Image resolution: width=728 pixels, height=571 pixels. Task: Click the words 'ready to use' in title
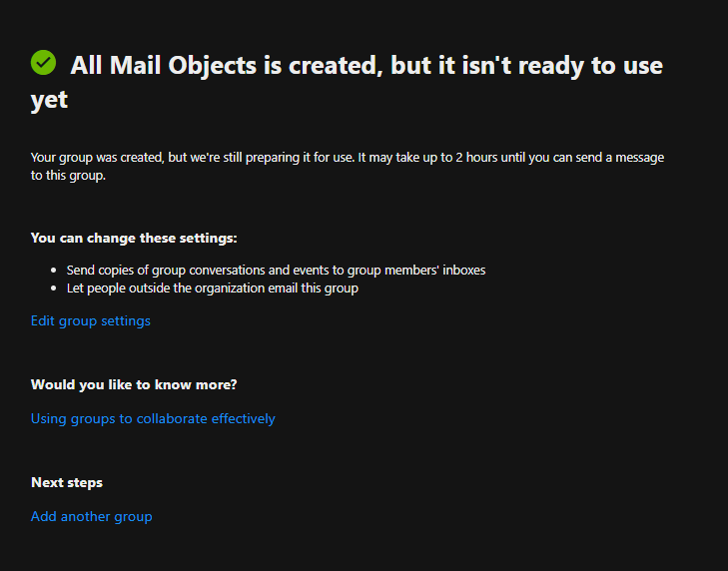pyautogui.click(x=590, y=66)
